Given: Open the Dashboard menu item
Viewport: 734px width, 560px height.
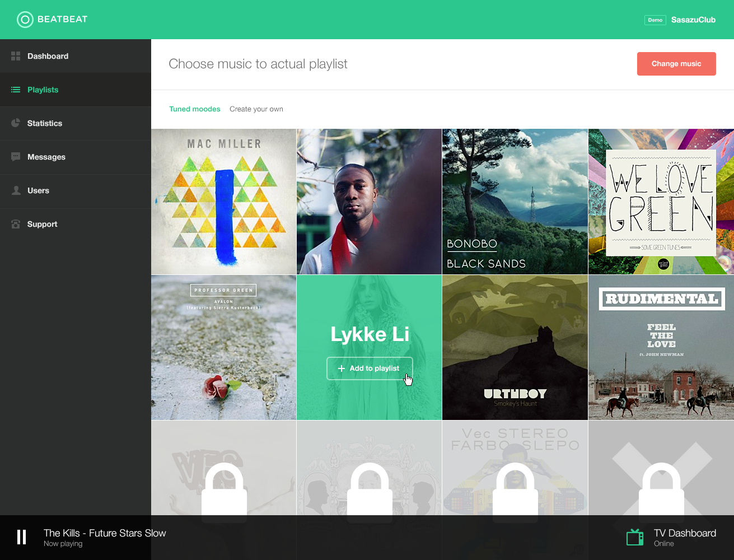Looking at the screenshot, I should 76,56.
